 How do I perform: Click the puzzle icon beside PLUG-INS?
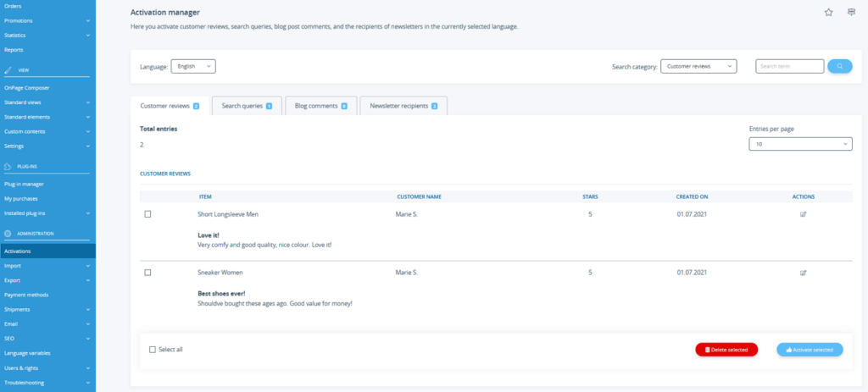coord(8,167)
